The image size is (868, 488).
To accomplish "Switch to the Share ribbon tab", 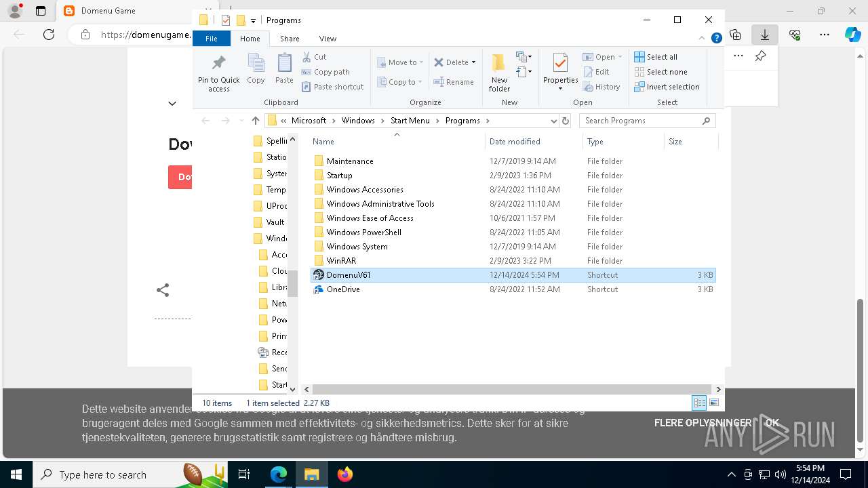I will click(290, 39).
